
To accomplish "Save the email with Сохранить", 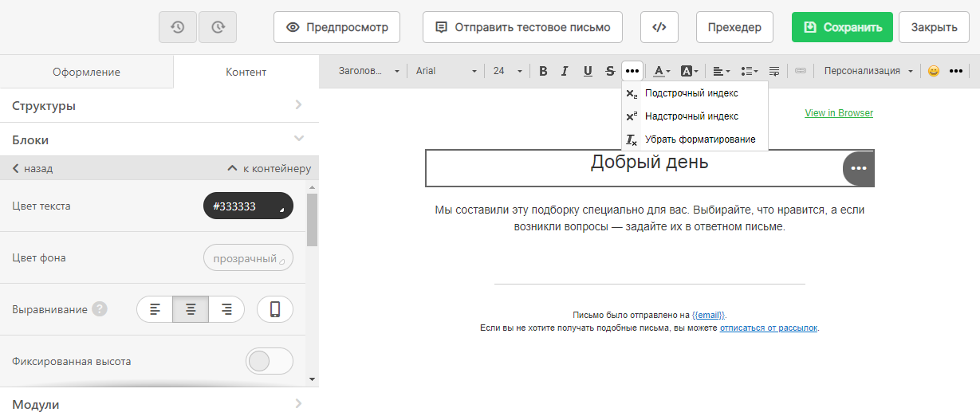I will (x=842, y=27).
